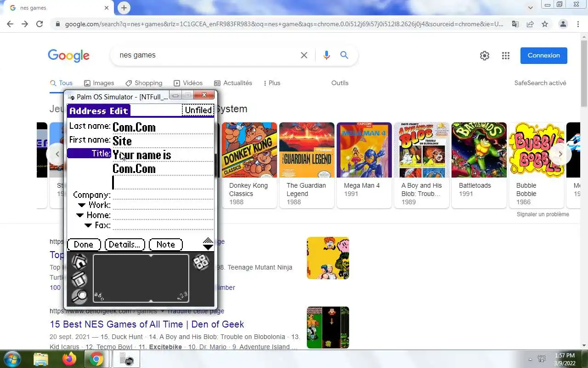Viewport: 588px width, 368px height.
Task: Open the Unfiled category dropdown
Action: point(198,110)
